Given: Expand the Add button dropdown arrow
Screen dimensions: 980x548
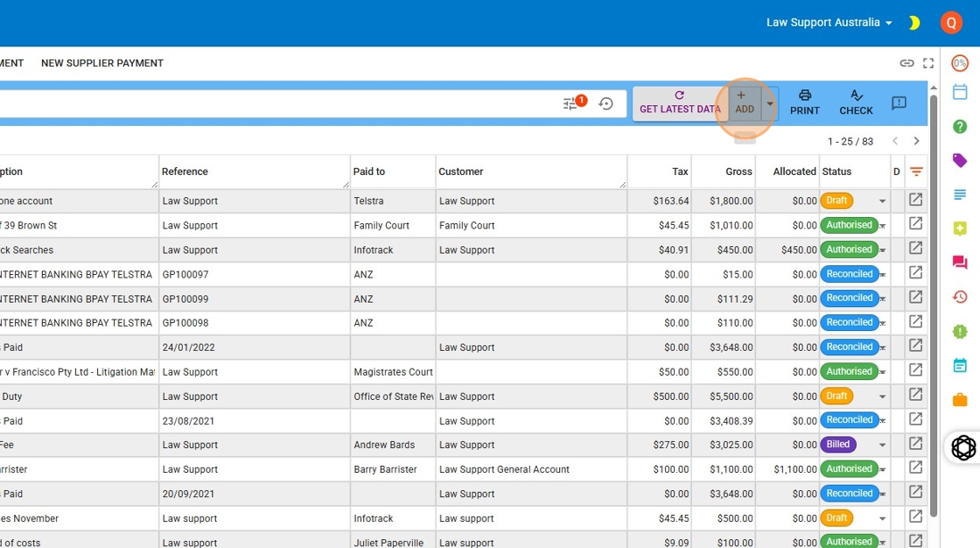Looking at the screenshot, I should pyautogui.click(x=769, y=103).
